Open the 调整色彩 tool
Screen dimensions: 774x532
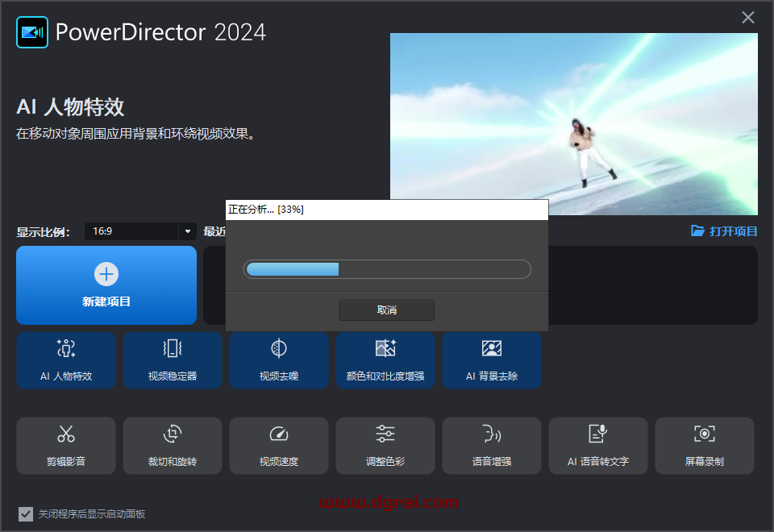pos(385,446)
